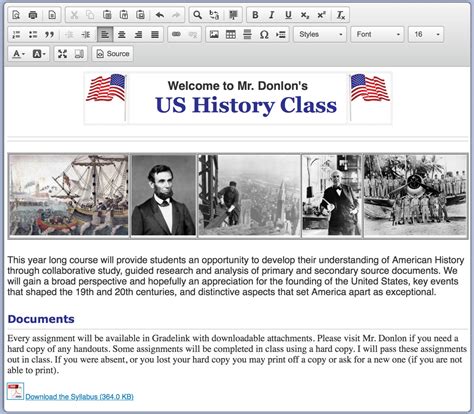Image resolution: width=474 pixels, height=414 pixels.
Task: Choose the Paste as plain text icon
Action: 124,15
